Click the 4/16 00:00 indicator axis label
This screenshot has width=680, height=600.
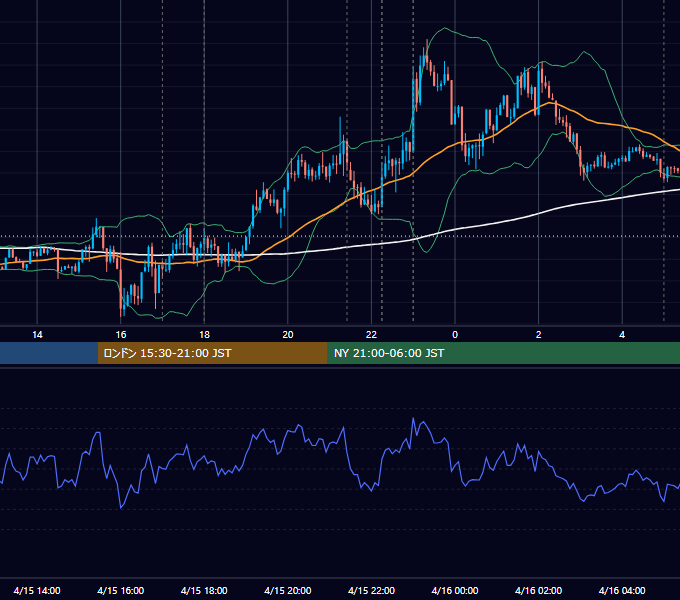[455, 590]
